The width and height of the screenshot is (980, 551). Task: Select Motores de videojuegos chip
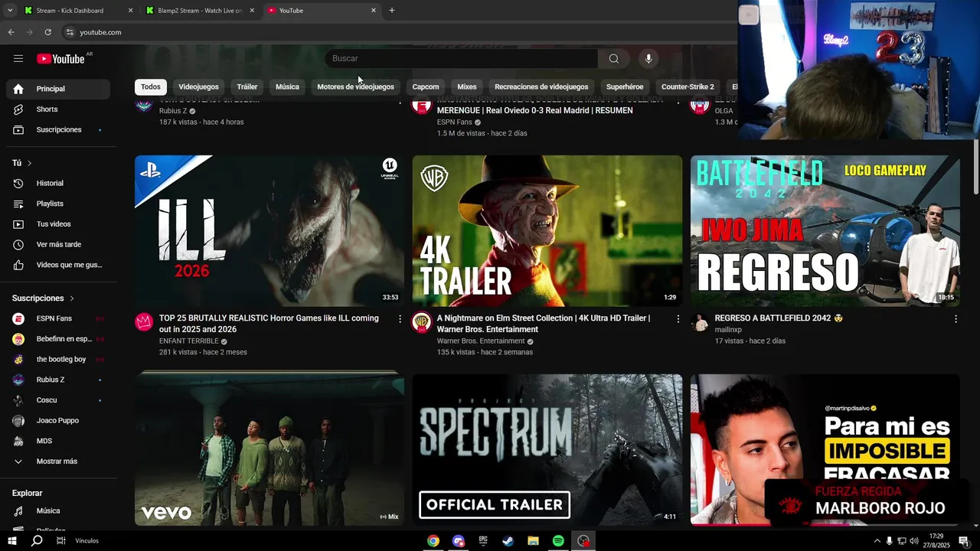[x=355, y=87]
